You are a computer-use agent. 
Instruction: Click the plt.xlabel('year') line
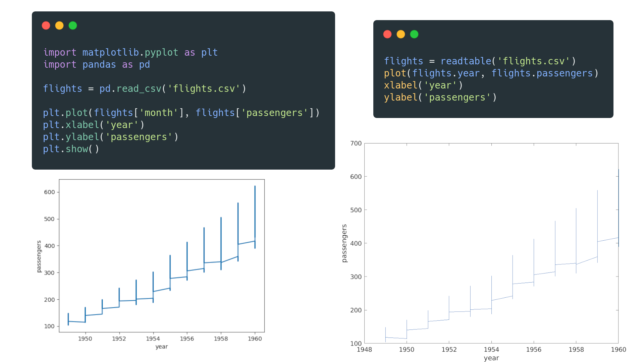[x=94, y=125]
